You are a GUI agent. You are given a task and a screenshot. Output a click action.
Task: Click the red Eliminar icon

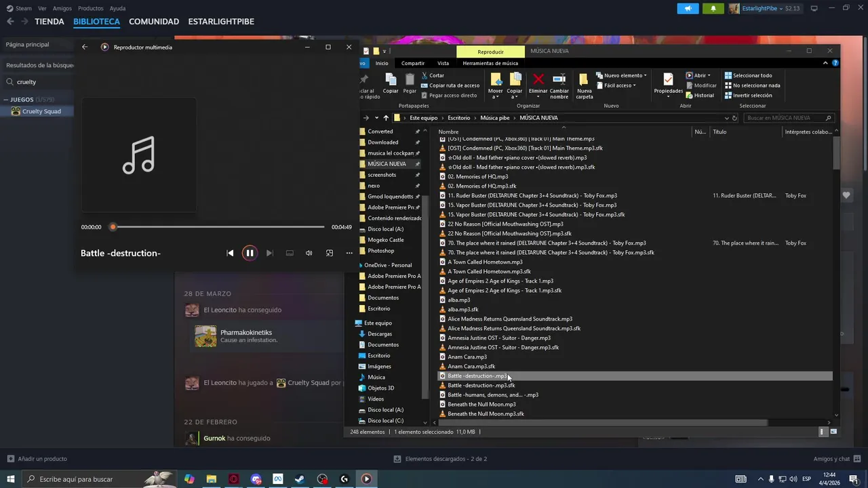538,79
